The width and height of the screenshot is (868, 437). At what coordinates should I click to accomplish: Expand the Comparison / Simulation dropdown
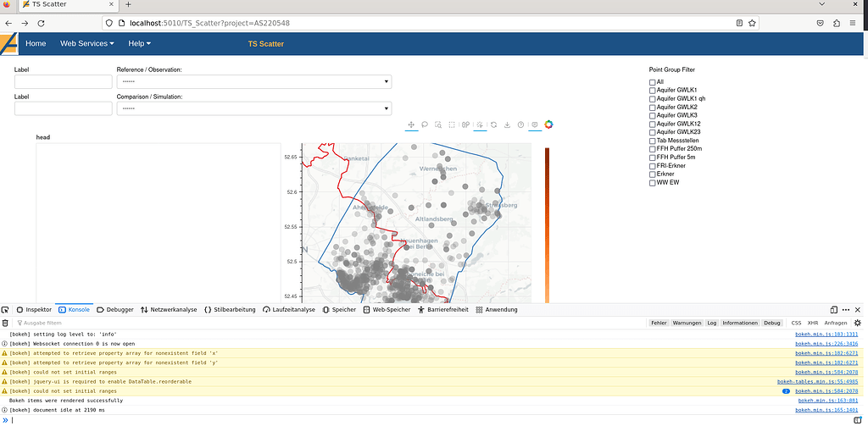(253, 108)
